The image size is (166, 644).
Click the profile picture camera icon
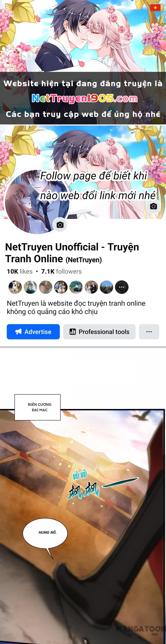tap(60, 225)
